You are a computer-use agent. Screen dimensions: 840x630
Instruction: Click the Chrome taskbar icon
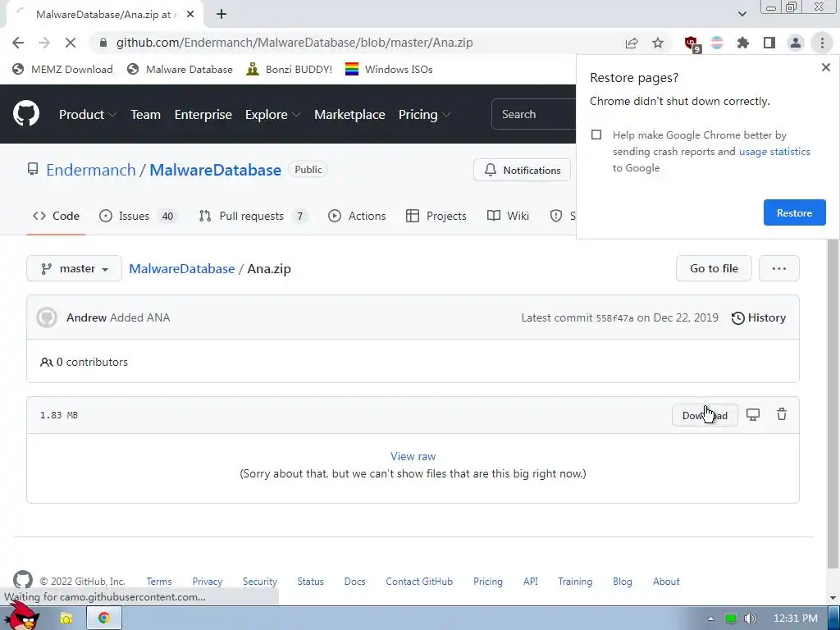click(104, 619)
